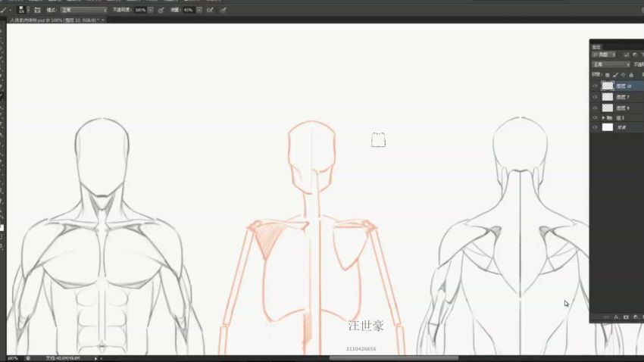Hide layer 图层 10
The width and height of the screenshot is (644, 362).
(595, 86)
